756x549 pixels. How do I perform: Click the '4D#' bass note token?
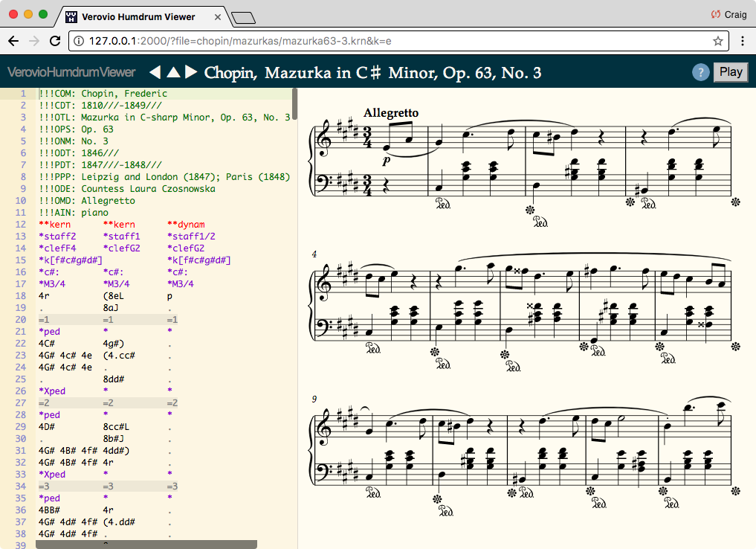47,426
